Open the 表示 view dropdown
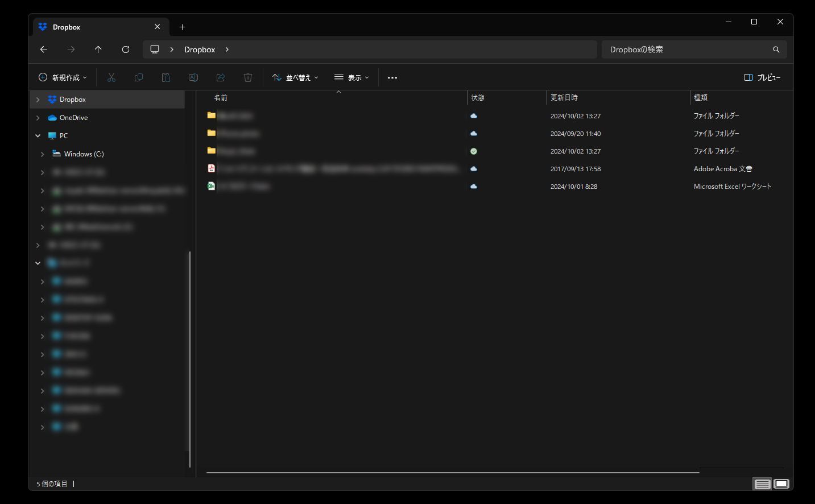Screen dimensions: 815x504 coord(351,77)
